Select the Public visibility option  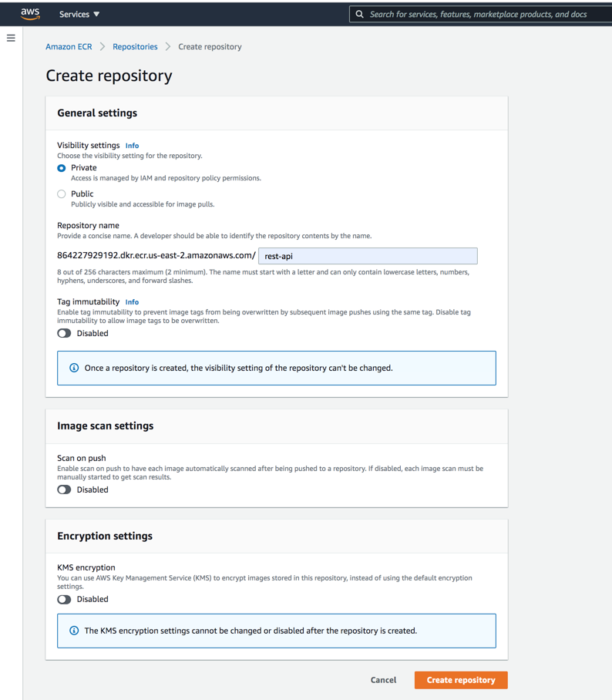(62, 194)
